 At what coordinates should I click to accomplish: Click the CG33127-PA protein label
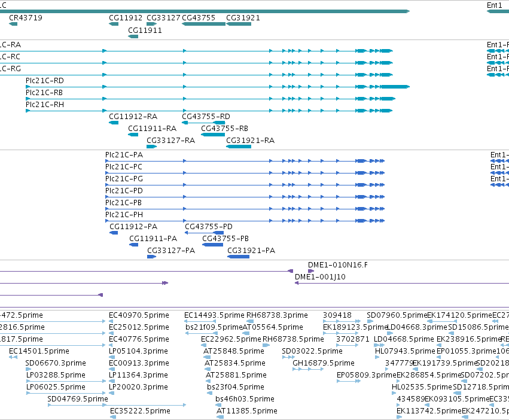tap(171, 251)
